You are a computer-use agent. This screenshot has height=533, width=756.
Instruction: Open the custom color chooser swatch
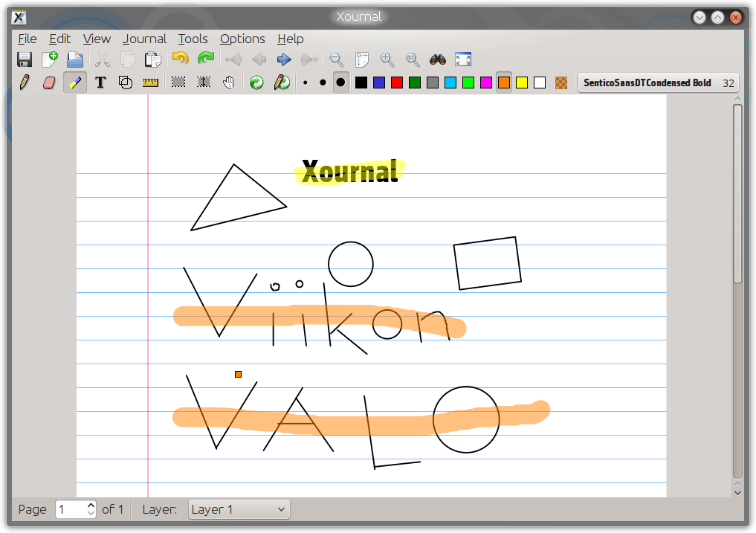(560, 83)
